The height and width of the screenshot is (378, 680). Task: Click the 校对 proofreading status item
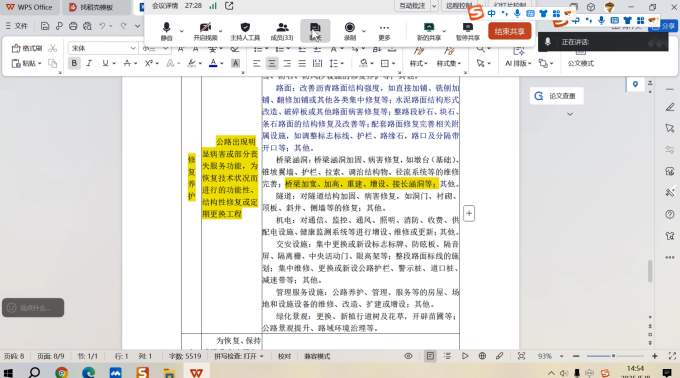pyautogui.click(x=284, y=356)
